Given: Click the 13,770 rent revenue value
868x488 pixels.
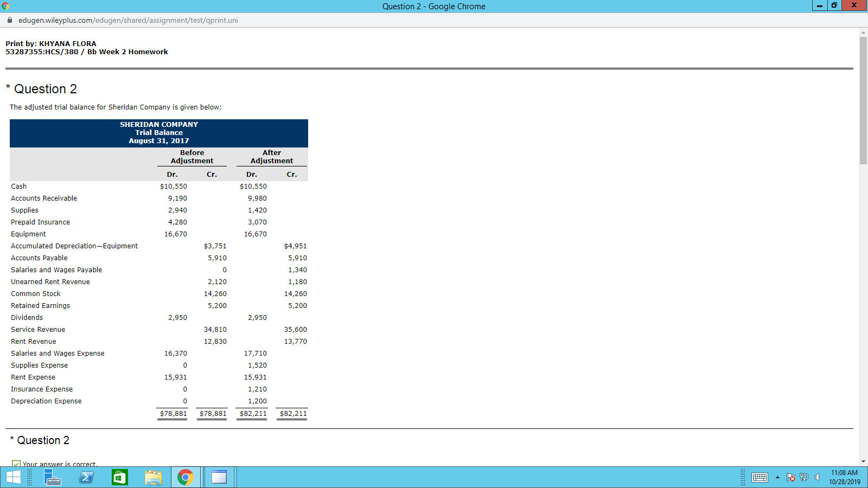Looking at the screenshot, I should pos(296,342).
